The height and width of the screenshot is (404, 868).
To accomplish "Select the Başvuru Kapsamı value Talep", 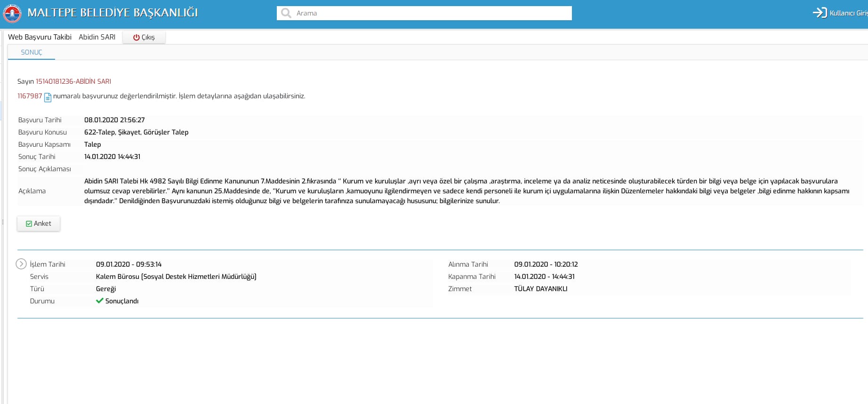I will (x=93, y=144).
